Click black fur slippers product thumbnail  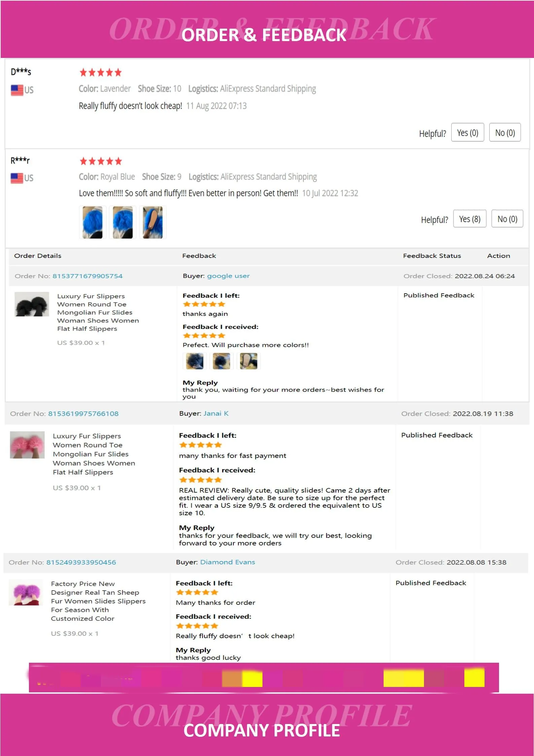[x=32, y=304]
